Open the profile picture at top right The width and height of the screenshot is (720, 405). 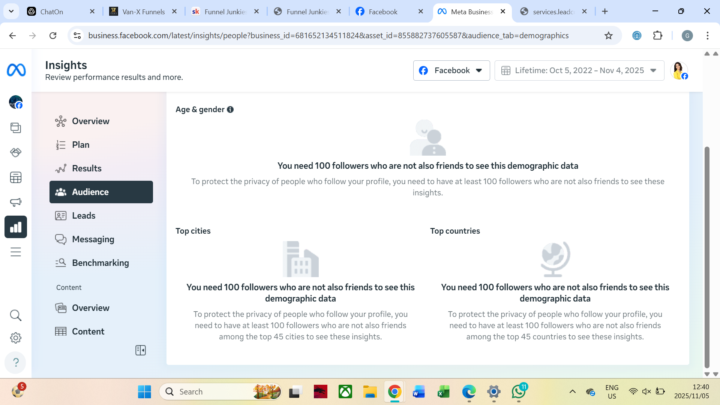click(x=680, y=70)
